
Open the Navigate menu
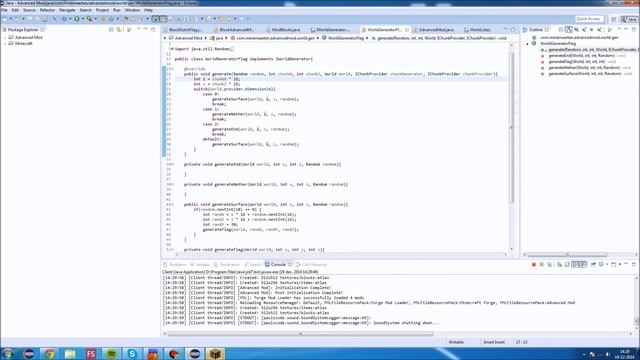[67, 10]
